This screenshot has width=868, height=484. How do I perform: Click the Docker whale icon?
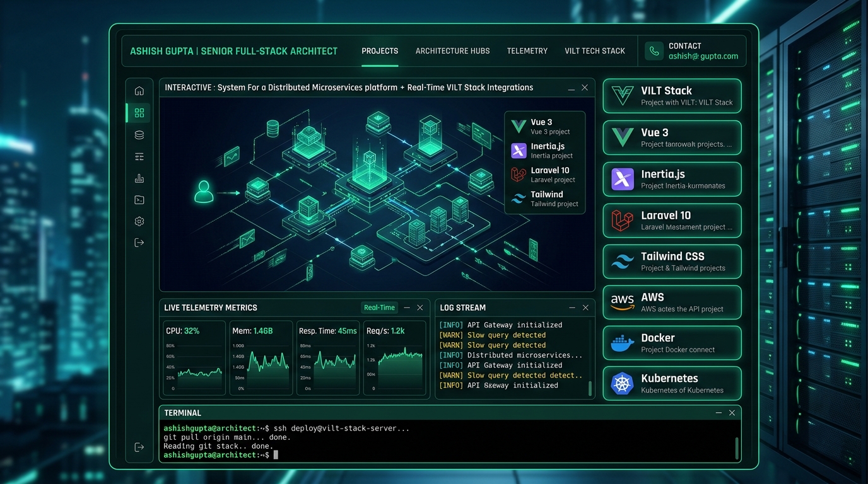tap(622, 343)
